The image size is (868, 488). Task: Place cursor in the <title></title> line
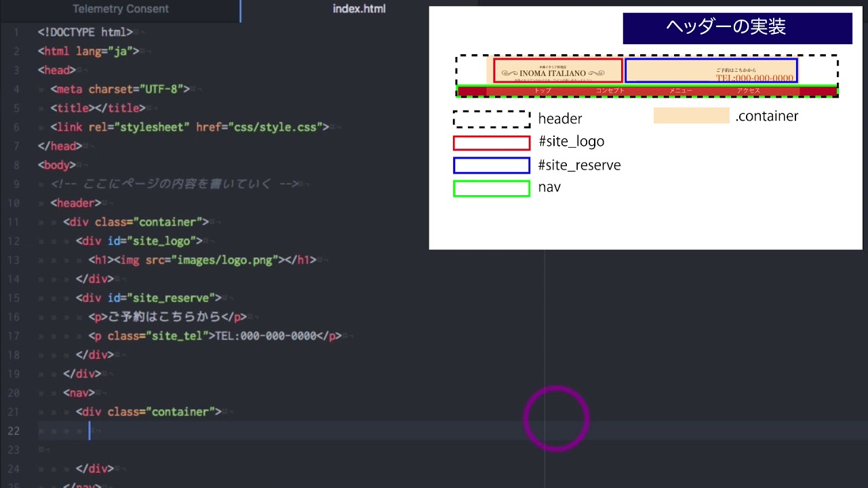(98, 108)
